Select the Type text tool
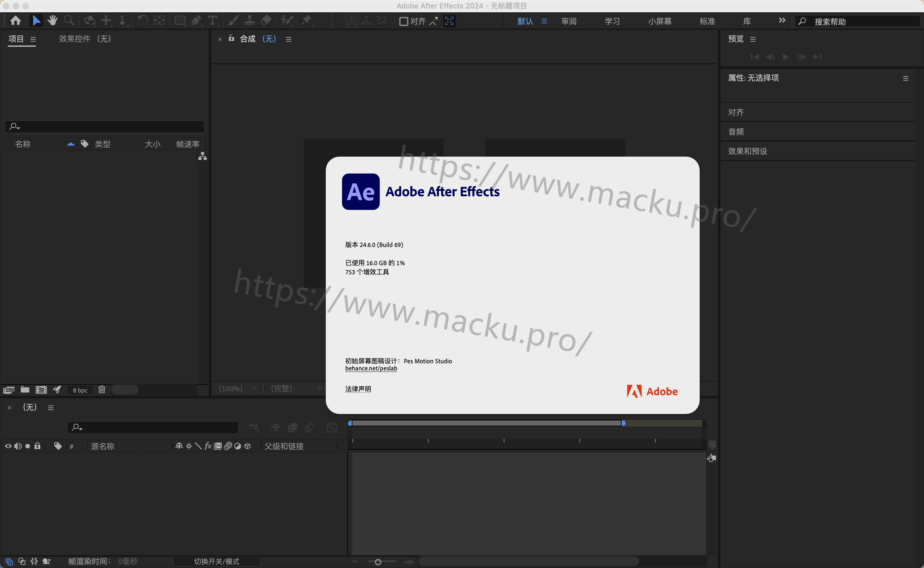The height and width of the screenshot is (568, 924). click(x=213, y=20)
